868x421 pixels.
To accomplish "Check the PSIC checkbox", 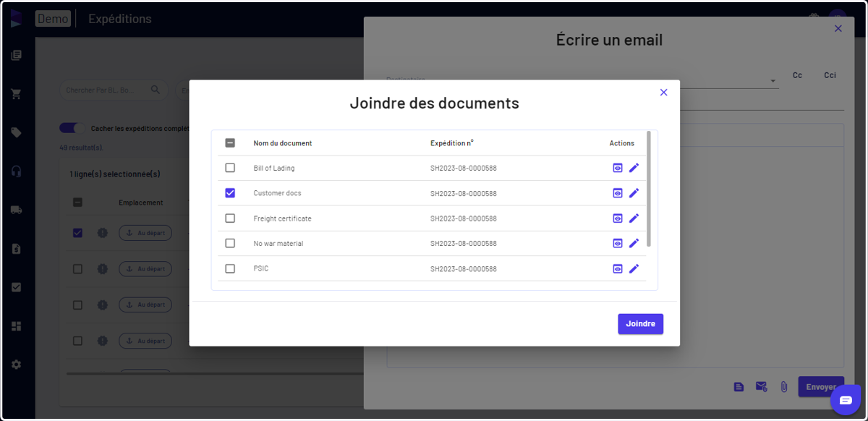I will coord(230,268).
